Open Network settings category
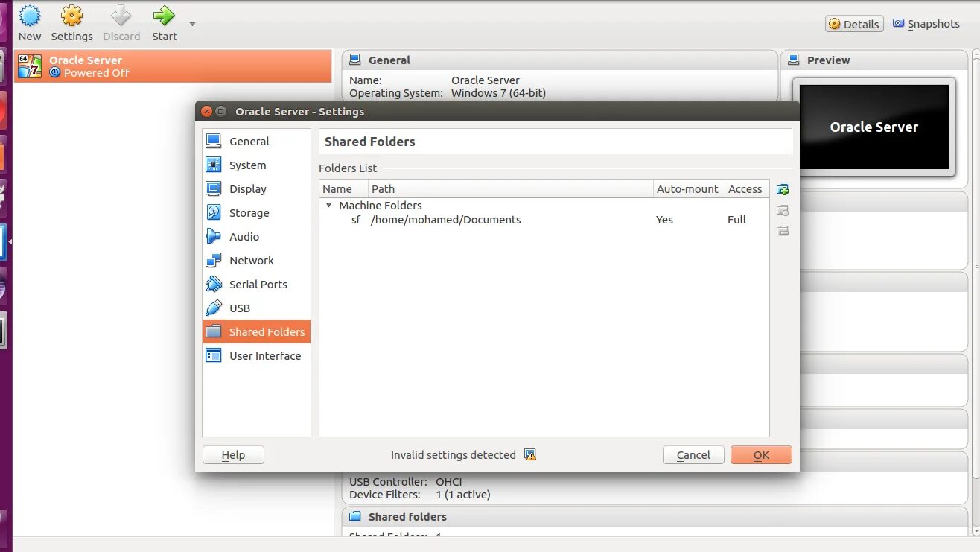980x552 pixels. click(x=256, y=261)
